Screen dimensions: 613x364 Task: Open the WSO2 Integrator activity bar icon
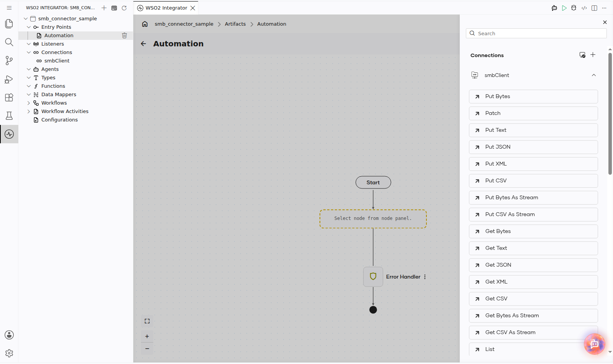9,134
